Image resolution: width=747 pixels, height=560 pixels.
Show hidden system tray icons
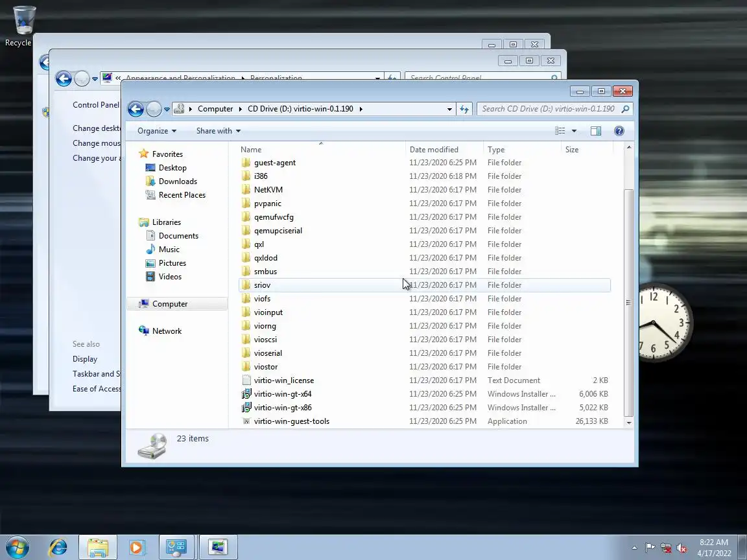pyautogui.click(x=634, y=548)
